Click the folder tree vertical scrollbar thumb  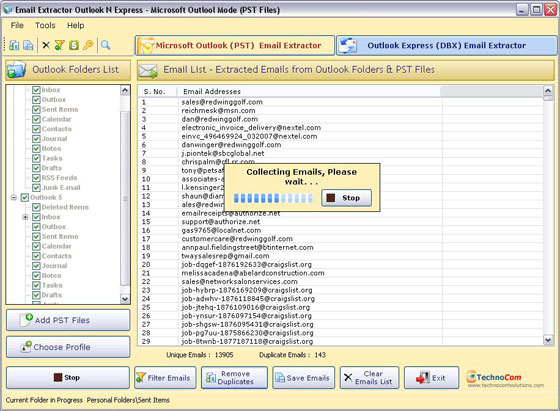[125, 198]
